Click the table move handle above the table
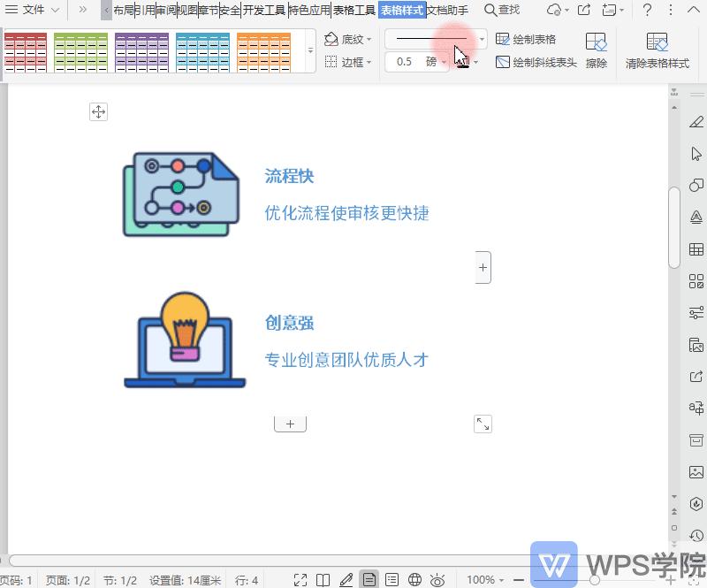The height and width of the screenshot is (588, 707). pyautogui.click(x=98, y=111)
